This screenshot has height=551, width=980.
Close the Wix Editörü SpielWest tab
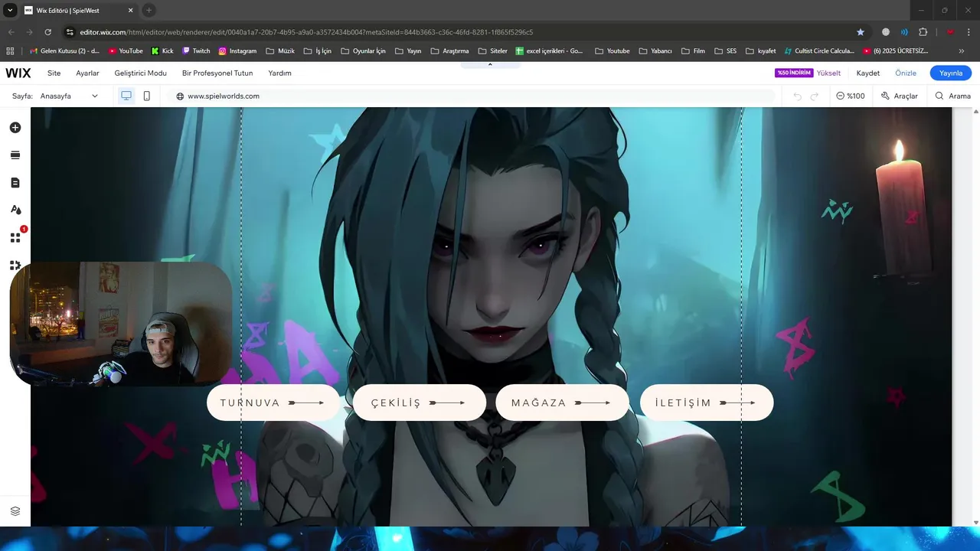tap(131, 11)
